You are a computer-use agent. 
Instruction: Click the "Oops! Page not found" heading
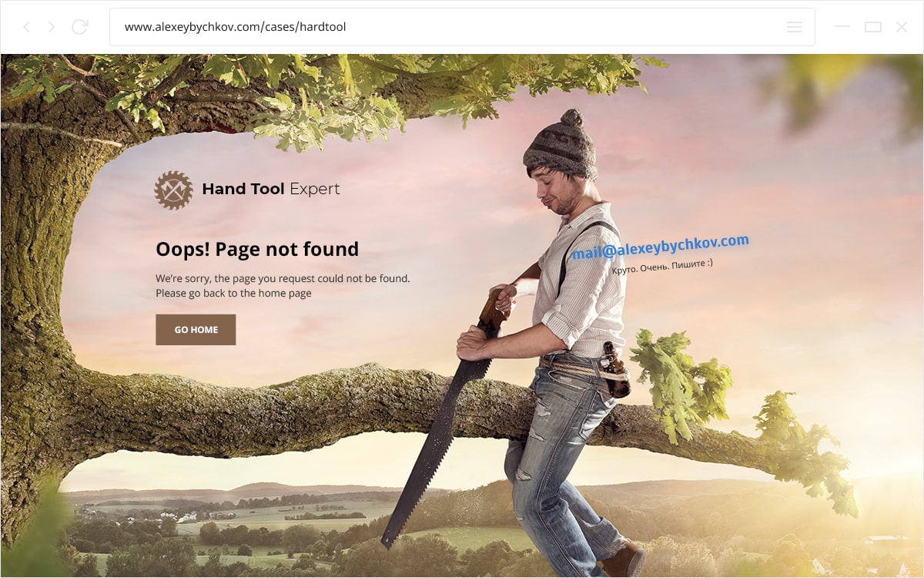click(257, 249)
